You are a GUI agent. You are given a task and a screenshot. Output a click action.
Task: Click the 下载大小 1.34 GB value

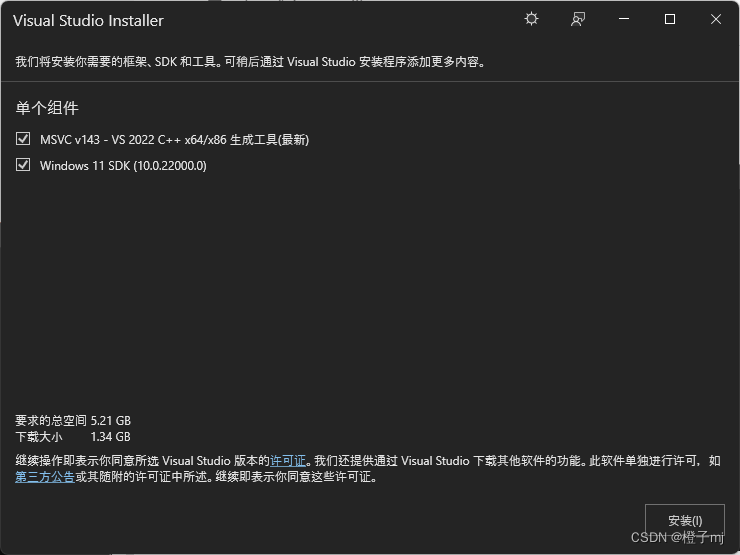[110, 437]
